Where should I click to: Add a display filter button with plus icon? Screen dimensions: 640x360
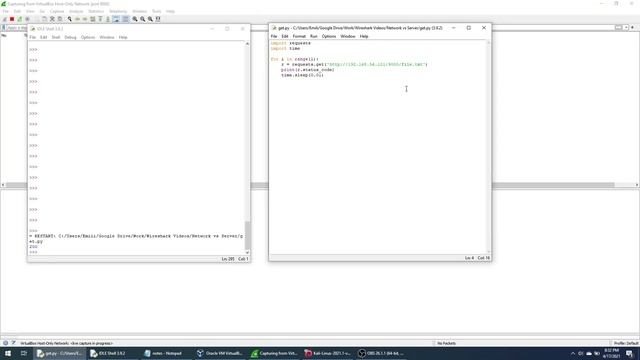(x=633, y=28)
